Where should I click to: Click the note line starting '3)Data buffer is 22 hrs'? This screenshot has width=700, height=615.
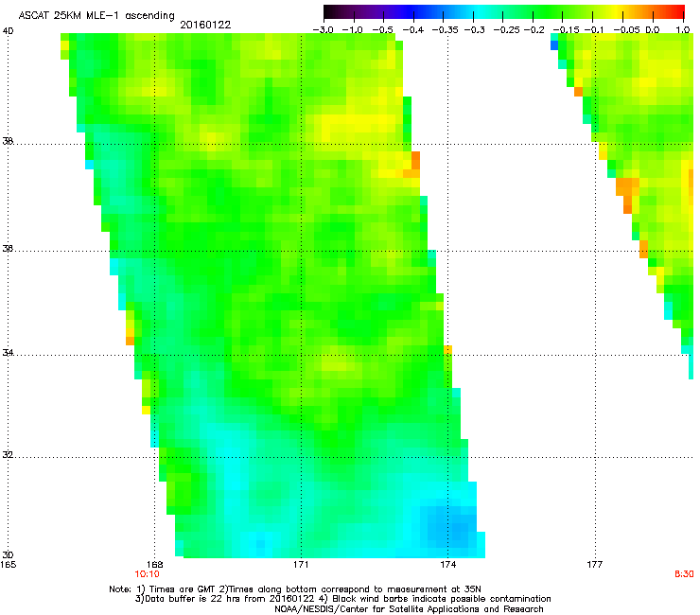pos(342,599)
